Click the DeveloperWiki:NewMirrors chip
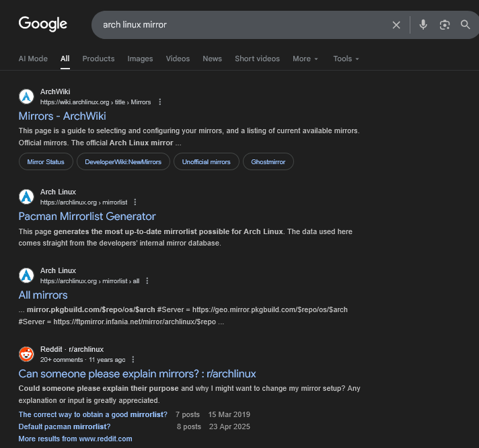 point(123,162)
